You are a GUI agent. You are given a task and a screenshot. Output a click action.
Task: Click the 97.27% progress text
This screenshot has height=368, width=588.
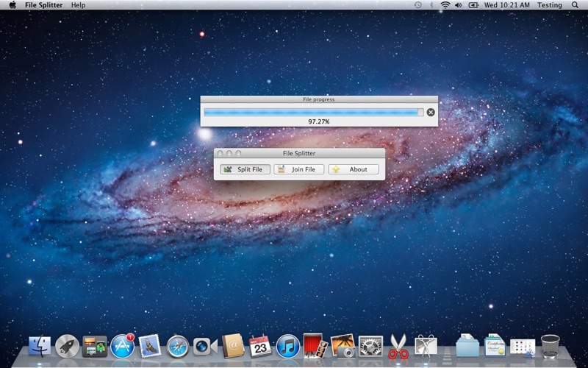[319, 121]
